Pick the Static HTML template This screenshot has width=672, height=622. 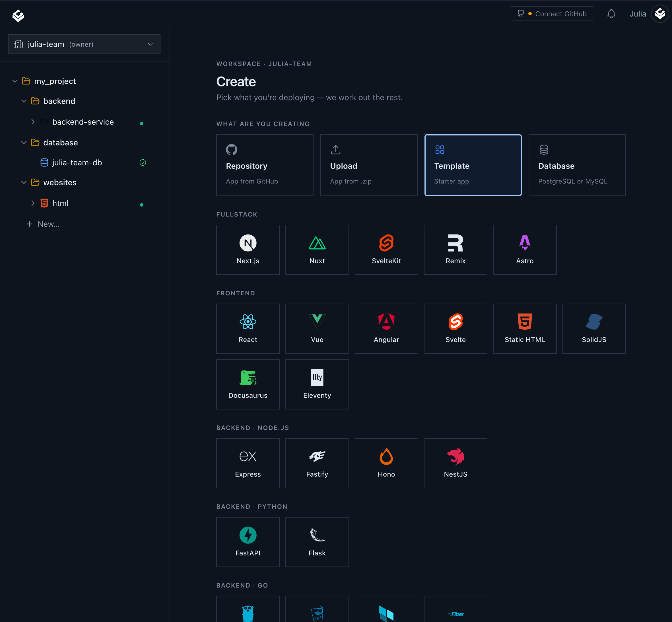525,329
